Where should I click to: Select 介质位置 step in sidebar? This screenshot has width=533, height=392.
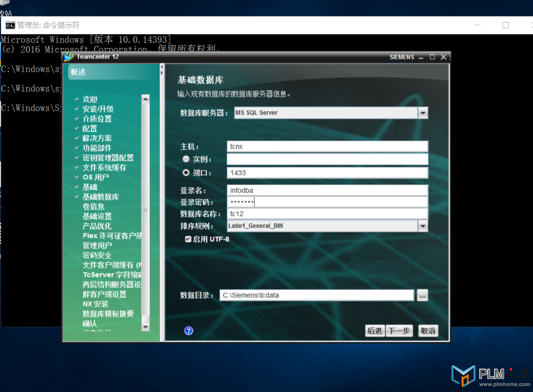(97, 119)
